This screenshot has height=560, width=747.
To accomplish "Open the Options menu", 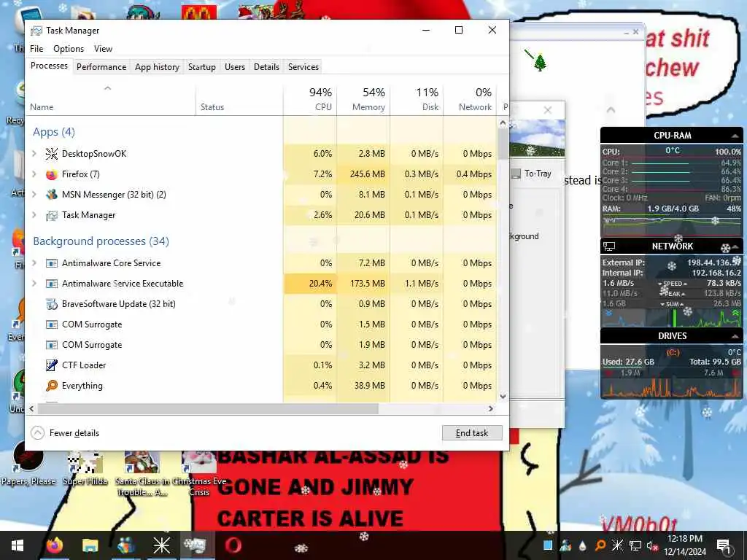I will pos(69,49).
